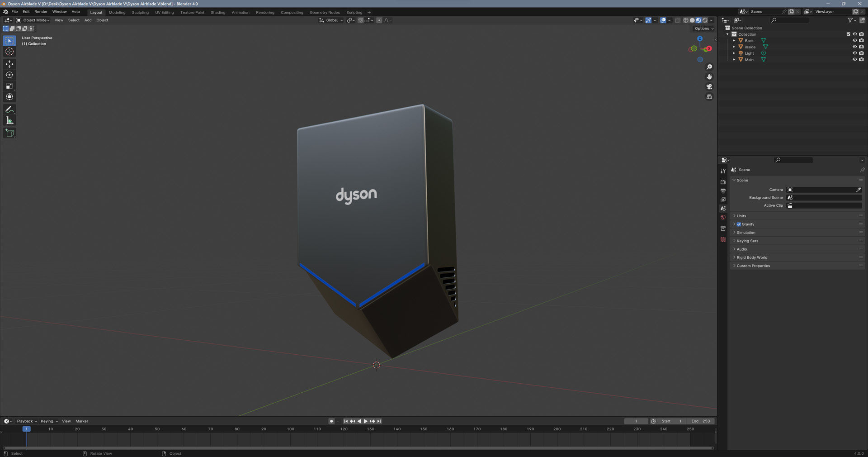
Task: Open the viewport Add menu
Action: pos(88,20)
